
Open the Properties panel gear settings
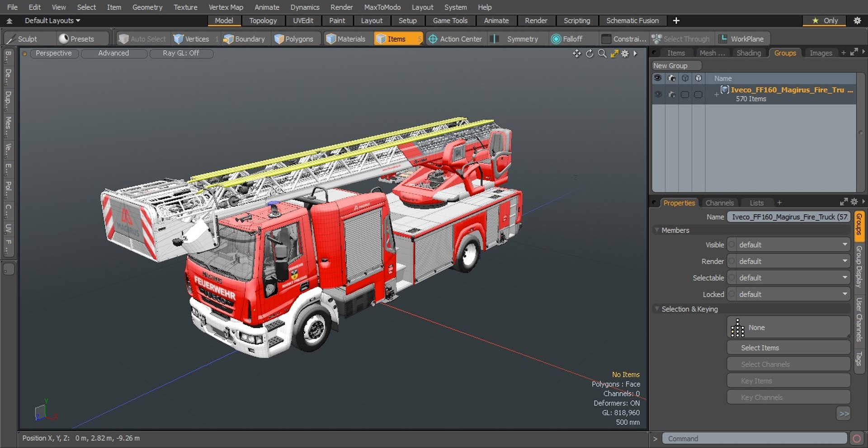854,202
